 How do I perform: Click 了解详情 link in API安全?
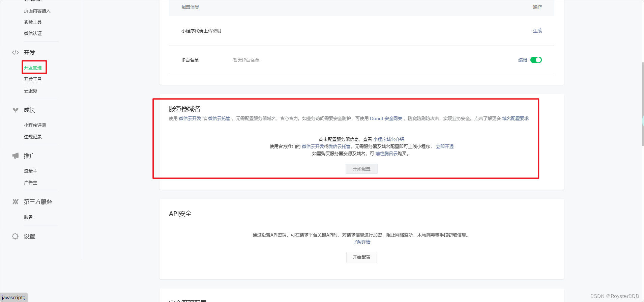[x=361, y=242]
